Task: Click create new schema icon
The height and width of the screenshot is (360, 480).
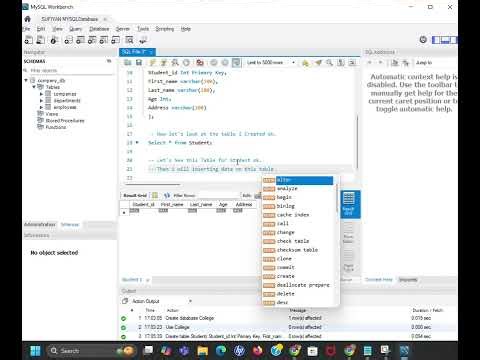Action: (x=68, y=40)
